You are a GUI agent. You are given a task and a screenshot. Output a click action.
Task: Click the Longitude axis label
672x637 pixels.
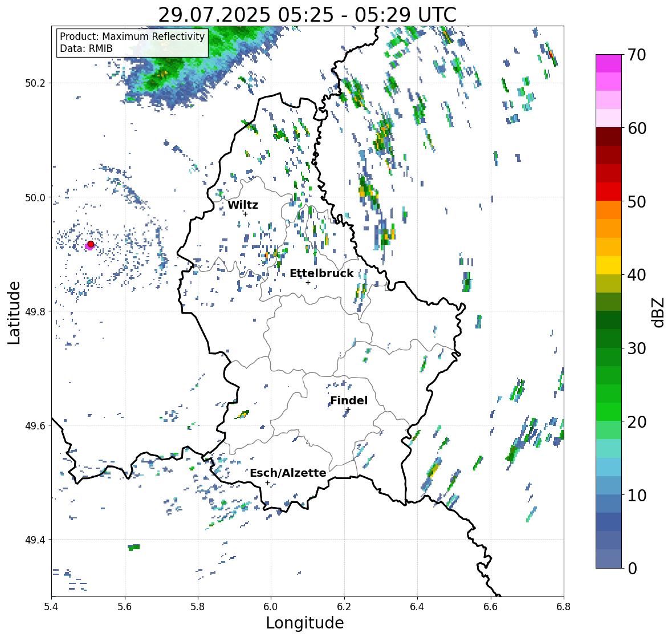(x=305, y=622)
